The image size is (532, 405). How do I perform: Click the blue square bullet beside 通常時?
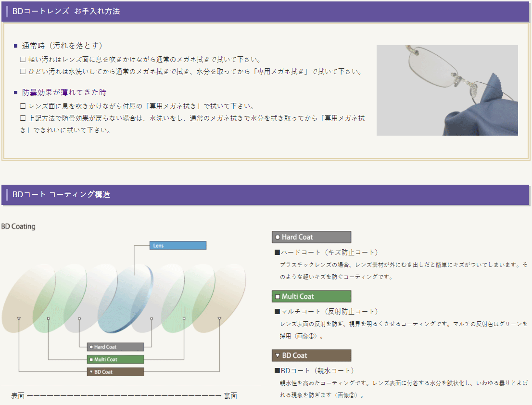coord(15,46)
